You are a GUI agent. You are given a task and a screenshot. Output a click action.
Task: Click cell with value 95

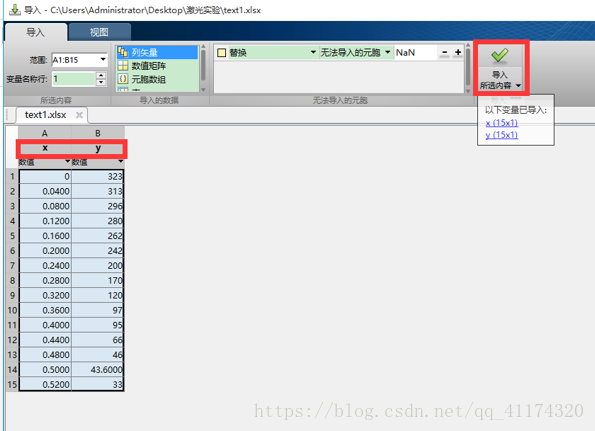(98, 325)
